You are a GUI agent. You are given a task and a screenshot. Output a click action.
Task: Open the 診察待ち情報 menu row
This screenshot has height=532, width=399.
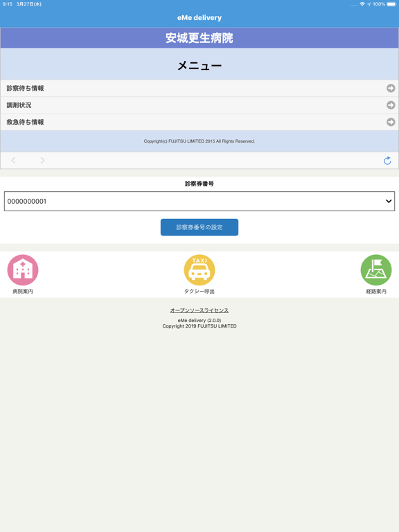(x=199, y=88)
